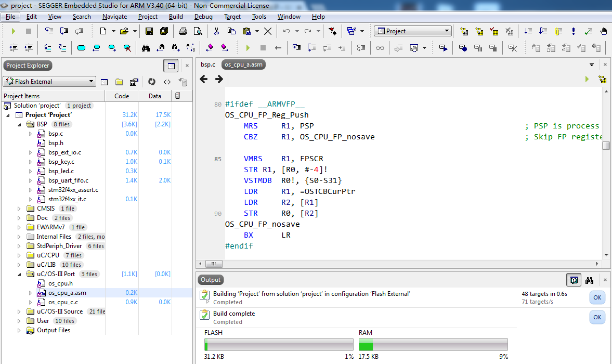Toggle the Project Explorer window-view button

(171, 66)
